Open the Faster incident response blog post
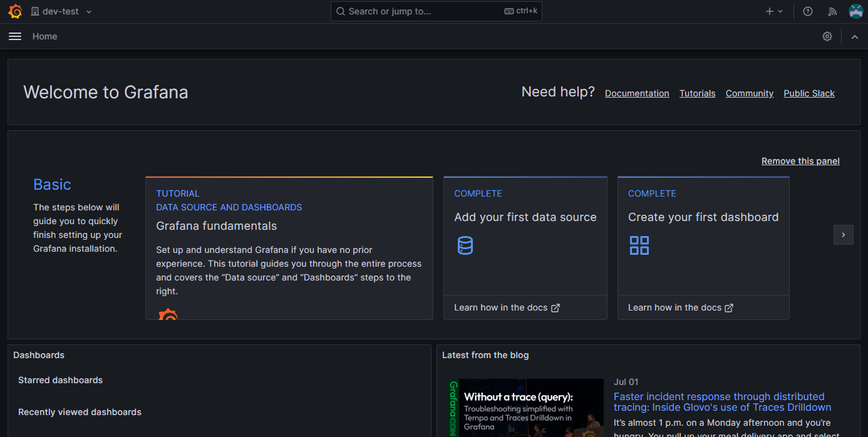The height and width of the screenshot is (437, 868). [x=722, y=402]
